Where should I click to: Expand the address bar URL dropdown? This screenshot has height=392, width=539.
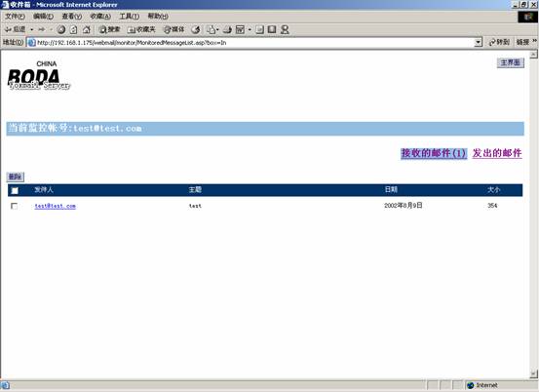tap(479, 43)
